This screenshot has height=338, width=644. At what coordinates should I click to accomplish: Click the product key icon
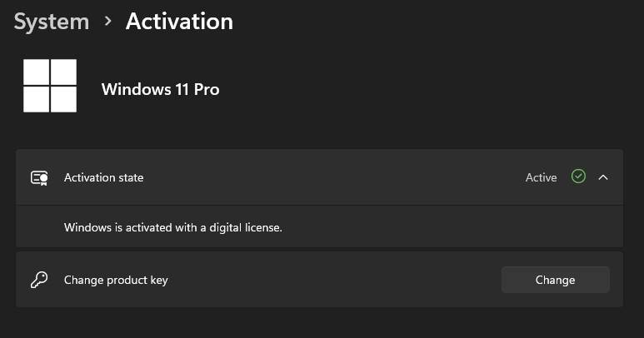[x=39, y=280]
